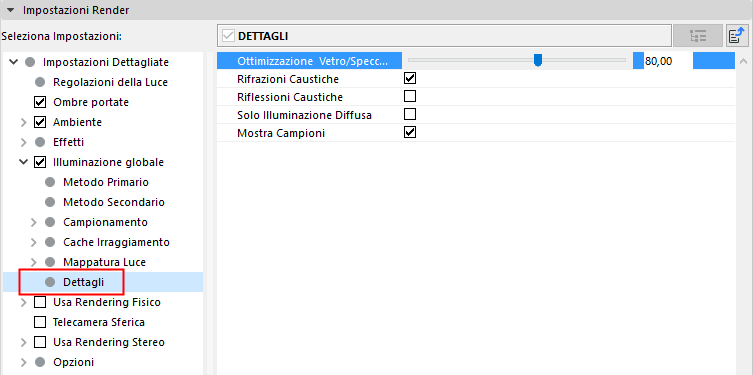This screenshot has width=753, height=375.
Task: Select the Mappatura Luce tree item
Action: 104,262
